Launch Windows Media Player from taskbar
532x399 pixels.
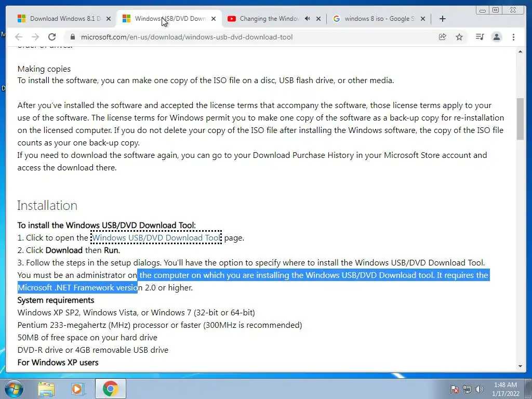(78, 389)
